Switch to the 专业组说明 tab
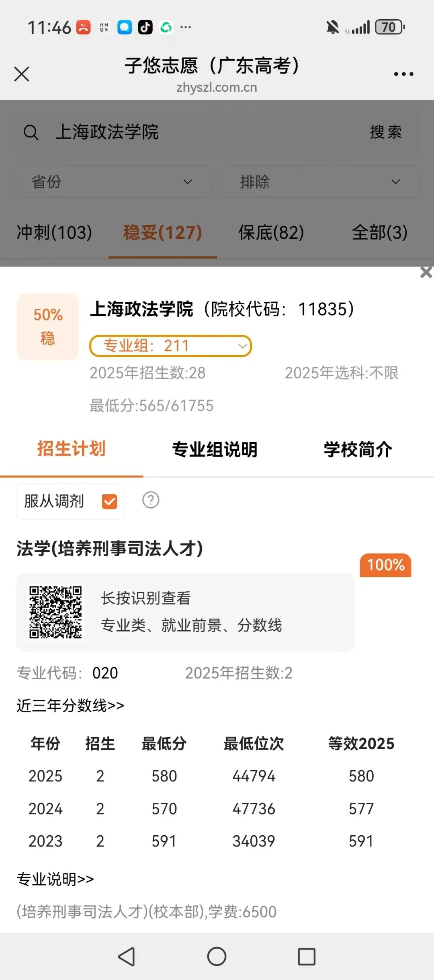Screen dimensions: 434x980 click(x=215, y=449)
